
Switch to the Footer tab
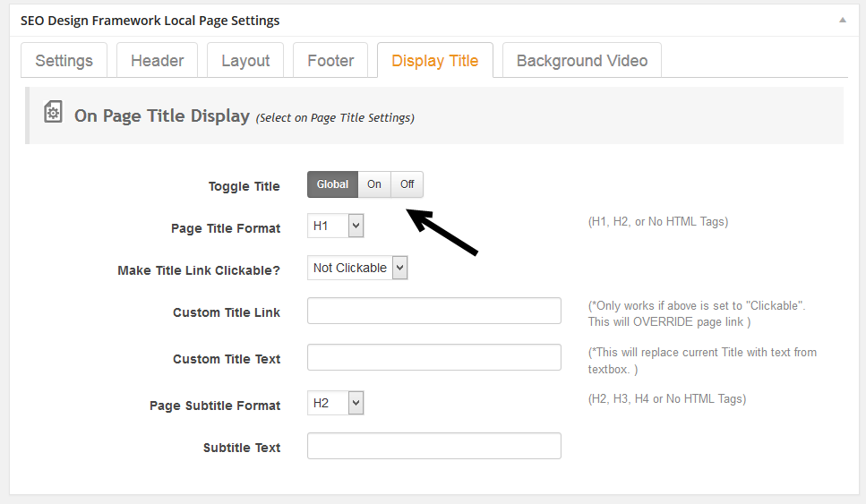(330, 60)
